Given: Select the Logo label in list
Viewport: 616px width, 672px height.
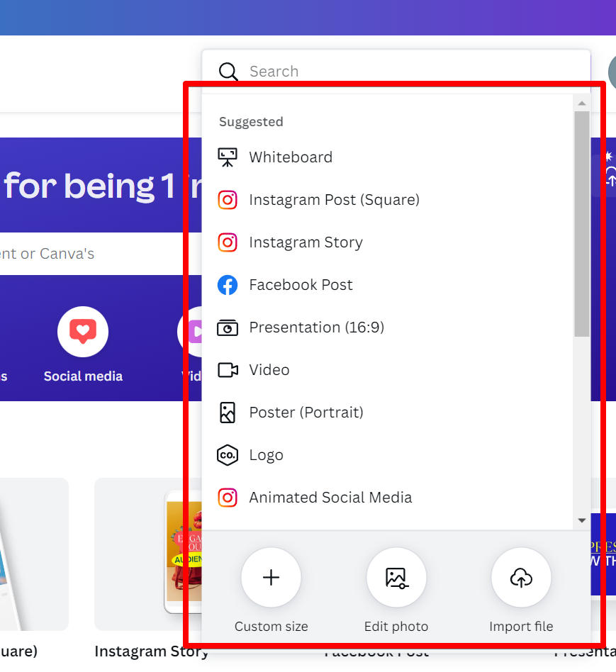Looking at the screenshot, I should pos(267,455).
